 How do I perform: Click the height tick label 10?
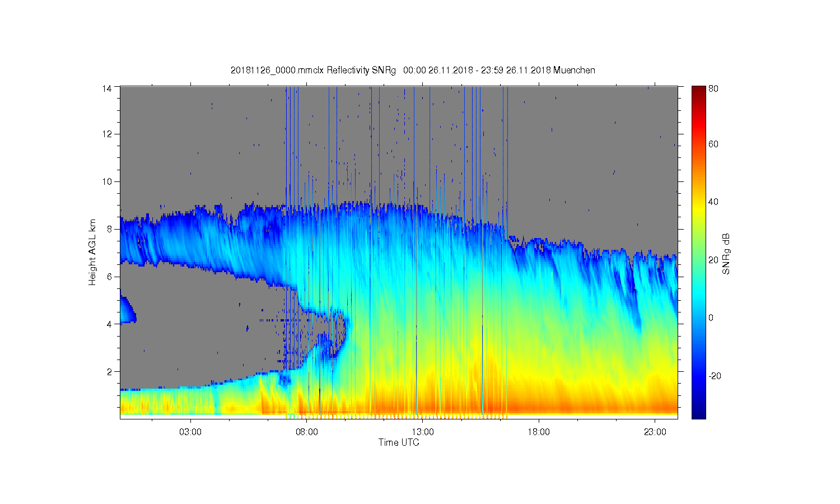pos(108,181)
